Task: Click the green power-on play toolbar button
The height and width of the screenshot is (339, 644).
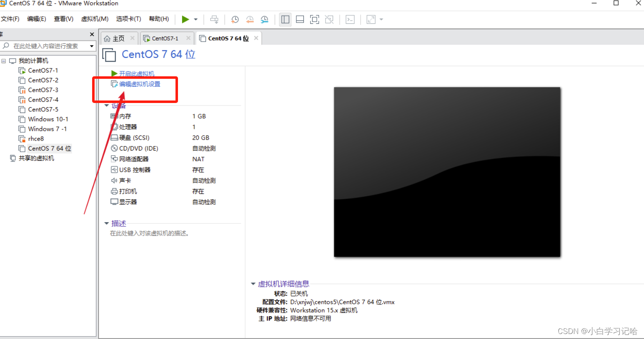Action: pyautogui.click(x=185, y=19)
